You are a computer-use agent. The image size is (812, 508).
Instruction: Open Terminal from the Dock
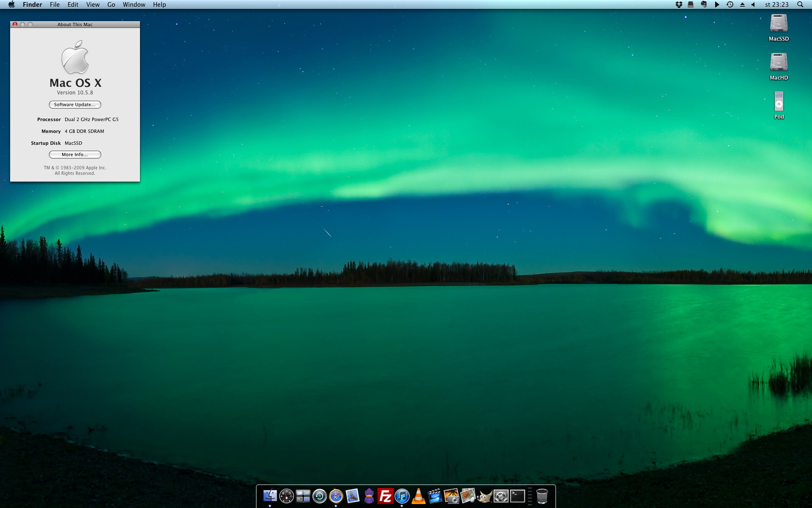517,496
